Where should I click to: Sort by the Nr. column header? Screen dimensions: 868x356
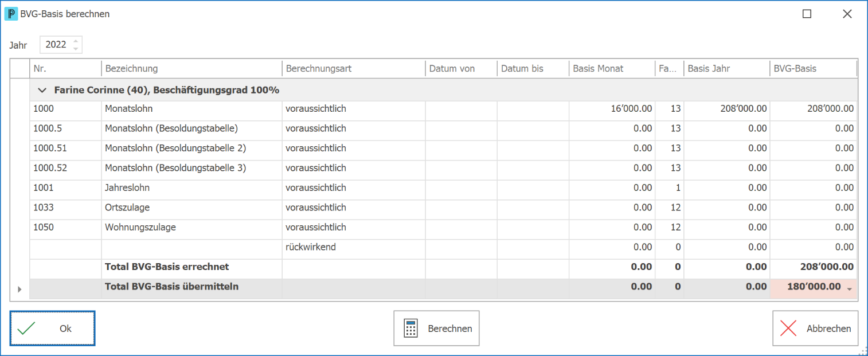click(x=65, y=69)
